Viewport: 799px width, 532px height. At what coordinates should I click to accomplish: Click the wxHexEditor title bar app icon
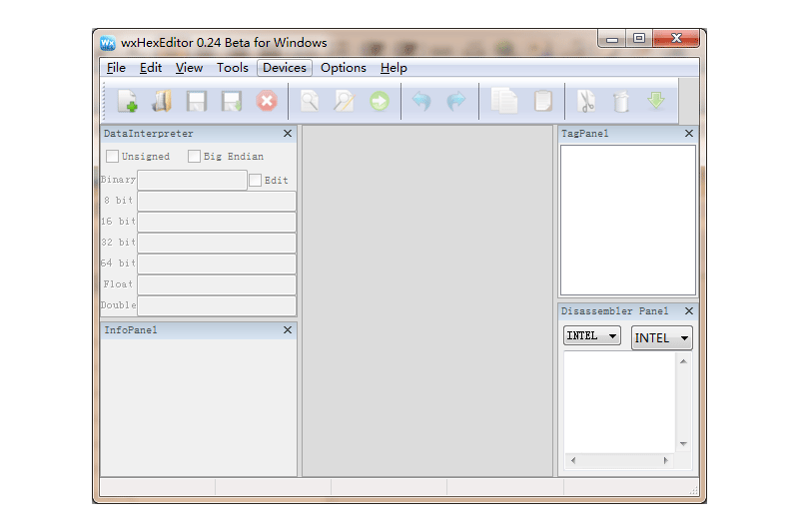coord(108,43)
